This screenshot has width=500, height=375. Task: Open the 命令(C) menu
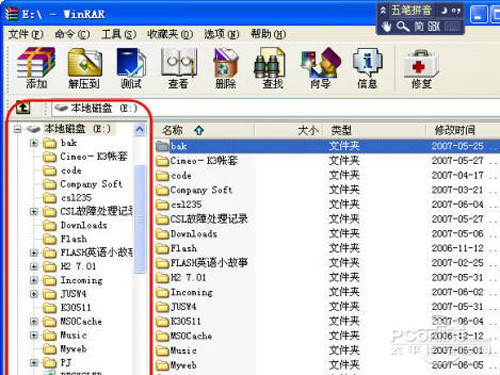[x=72, y=34]
